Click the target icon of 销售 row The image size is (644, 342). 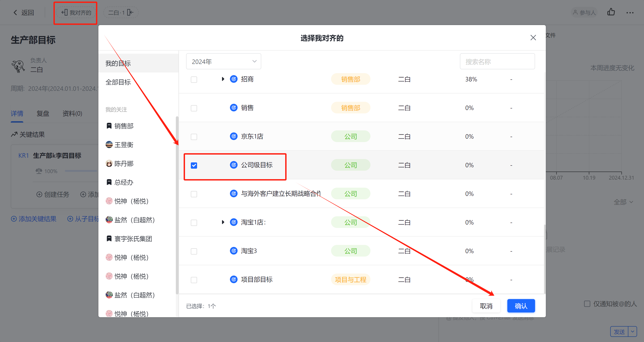(x=234, y=108)
